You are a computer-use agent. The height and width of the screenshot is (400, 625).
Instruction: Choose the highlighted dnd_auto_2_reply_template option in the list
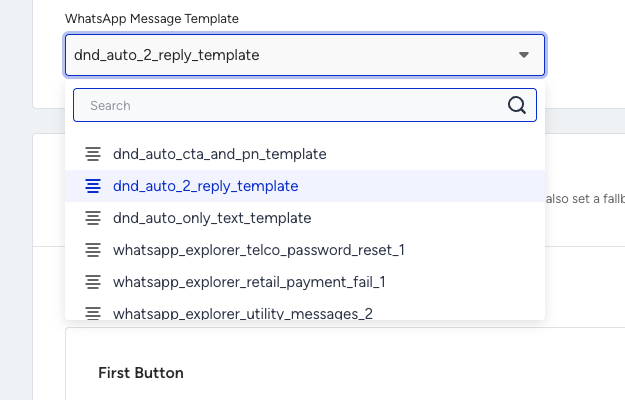point(305,186)
